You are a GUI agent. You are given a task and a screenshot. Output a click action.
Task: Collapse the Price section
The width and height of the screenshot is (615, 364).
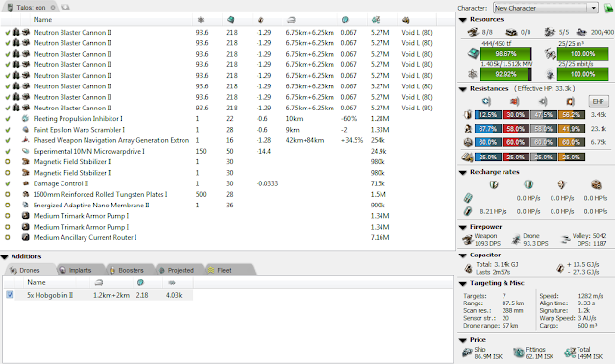(x=463, y=340)
